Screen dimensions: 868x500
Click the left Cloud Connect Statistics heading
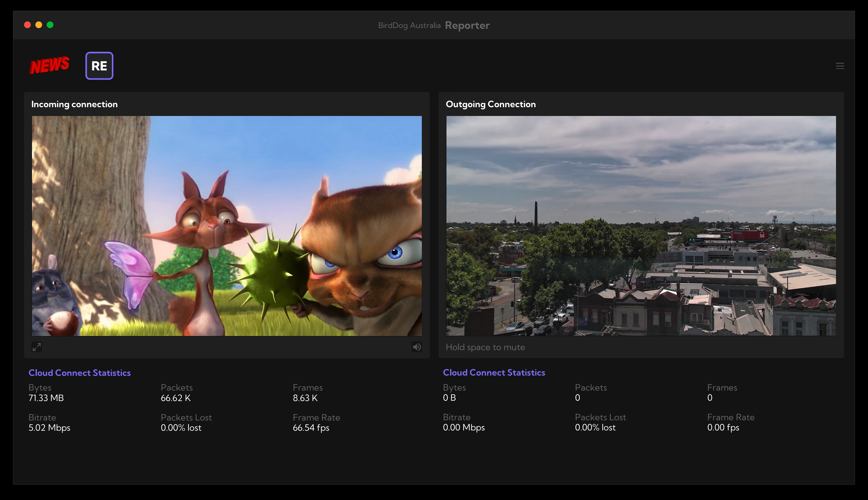pyautogui.click(x=80, y=373)
